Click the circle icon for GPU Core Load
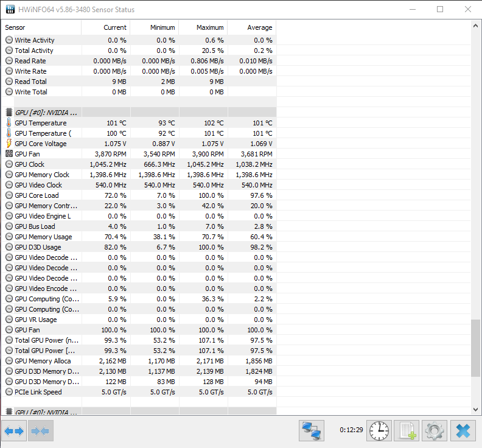482x448 pixels. point(9,195)
